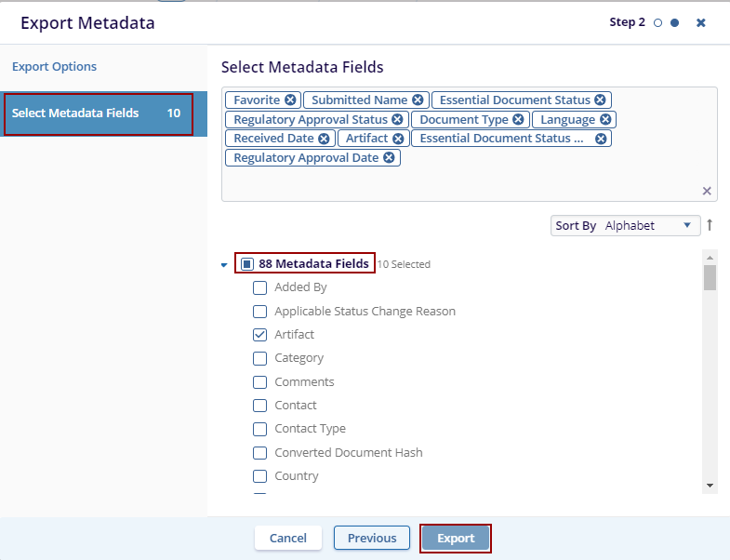Go back with the Previous button
730x560 pixels.
[372, 539]
